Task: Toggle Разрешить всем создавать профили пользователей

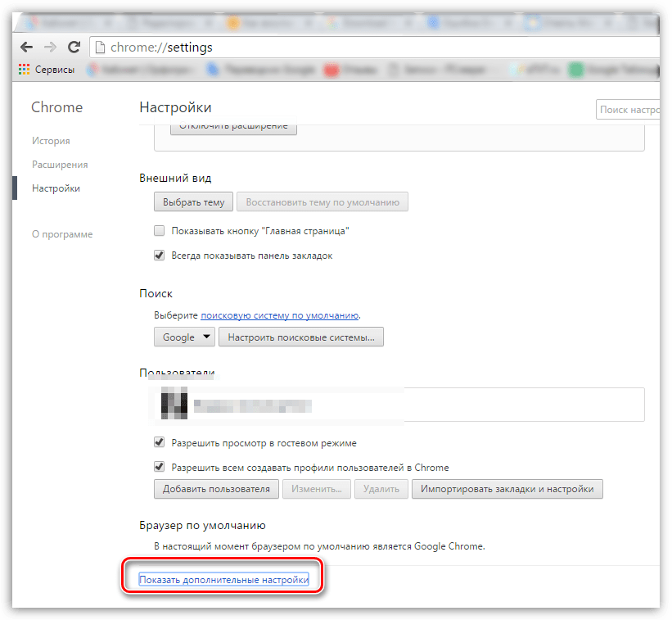Action: [159, 466]
